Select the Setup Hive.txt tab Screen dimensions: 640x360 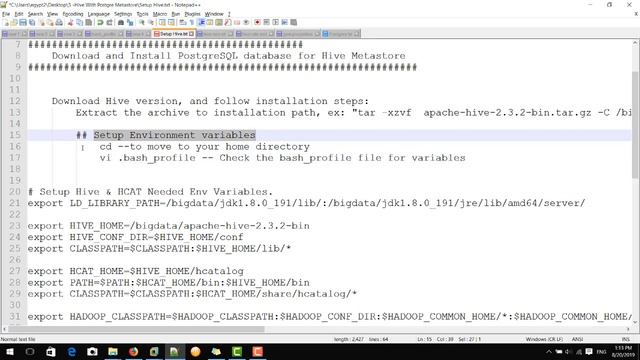click(x=173, y=34)
